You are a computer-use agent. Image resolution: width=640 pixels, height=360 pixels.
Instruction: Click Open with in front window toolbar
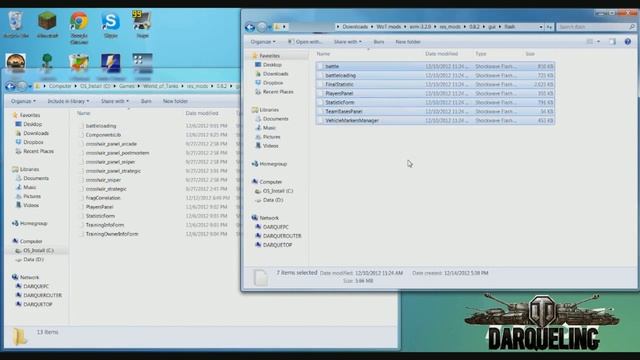coord(305,42)
